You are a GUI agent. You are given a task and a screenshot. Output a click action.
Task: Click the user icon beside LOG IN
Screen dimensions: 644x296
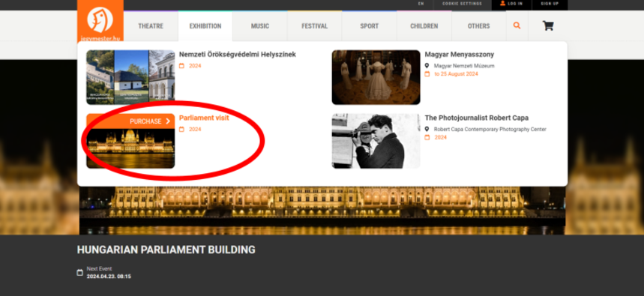(x=503, y=3)
